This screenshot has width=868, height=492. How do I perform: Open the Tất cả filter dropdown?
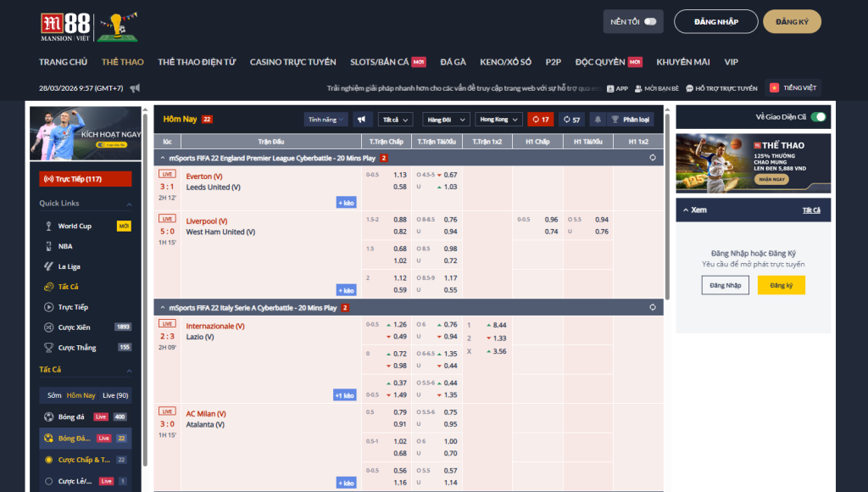click(x=395, y=119)
